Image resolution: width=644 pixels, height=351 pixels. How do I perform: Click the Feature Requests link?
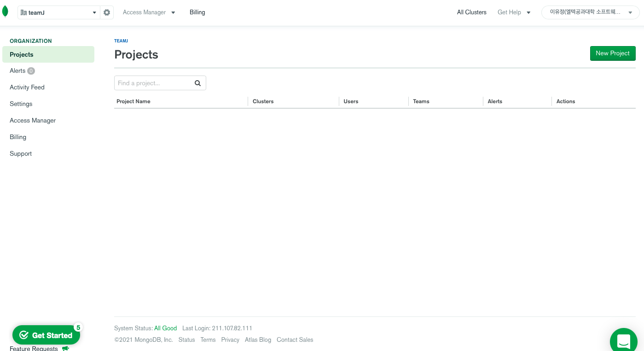pyautogui.click(x=34, y=348)
